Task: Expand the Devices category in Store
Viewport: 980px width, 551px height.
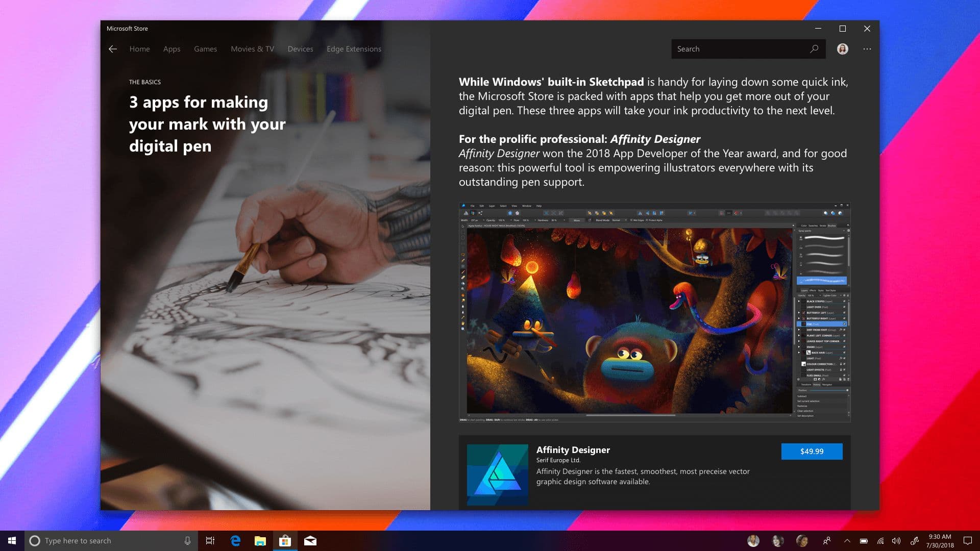Action: tap(300, 48)
